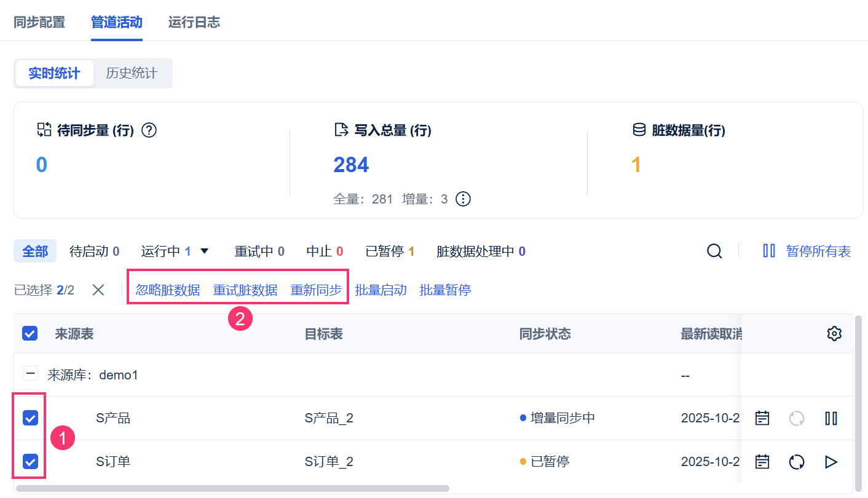The height and width of the screenshot is (498, 868).
Task: Toggle the select-all header checkbox
Action: click(30, 334)
